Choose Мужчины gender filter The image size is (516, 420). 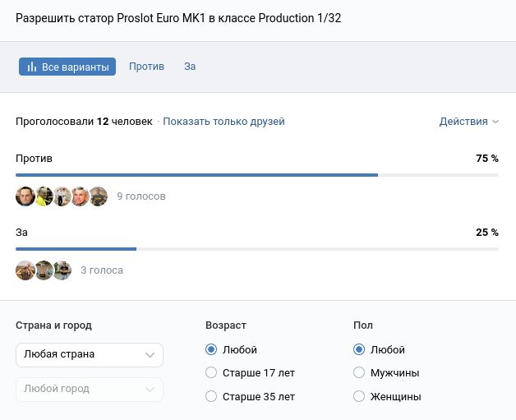pos(359,373)
